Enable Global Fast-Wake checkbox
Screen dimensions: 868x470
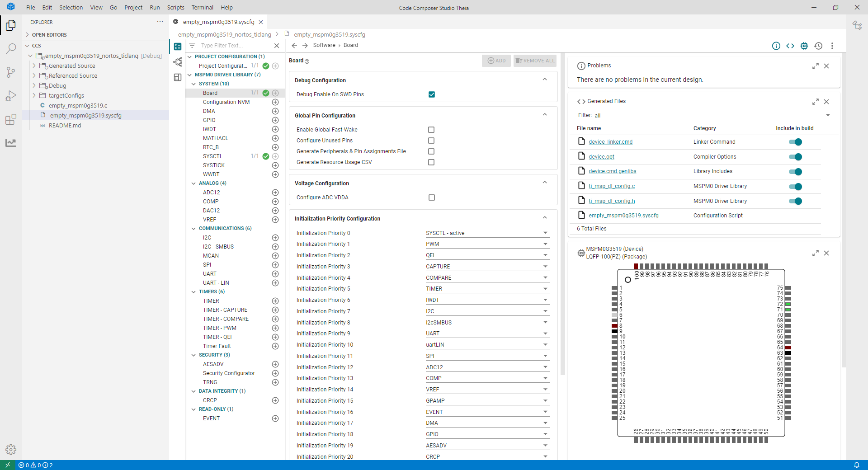[x=431, y=130]
